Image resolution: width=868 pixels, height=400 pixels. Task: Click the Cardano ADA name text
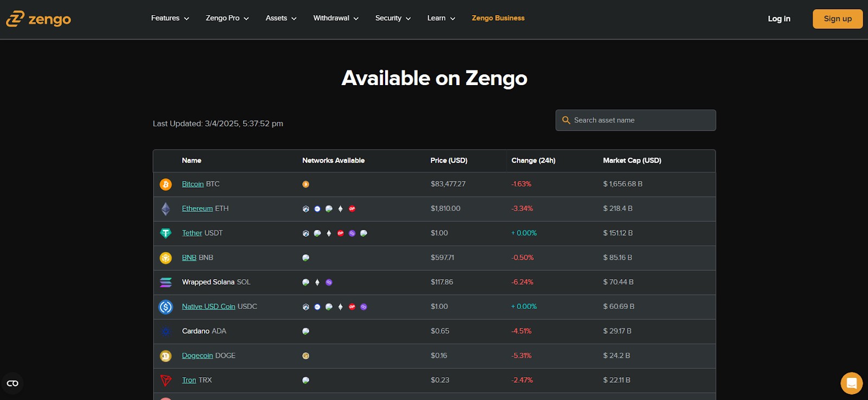coord(204,331)
